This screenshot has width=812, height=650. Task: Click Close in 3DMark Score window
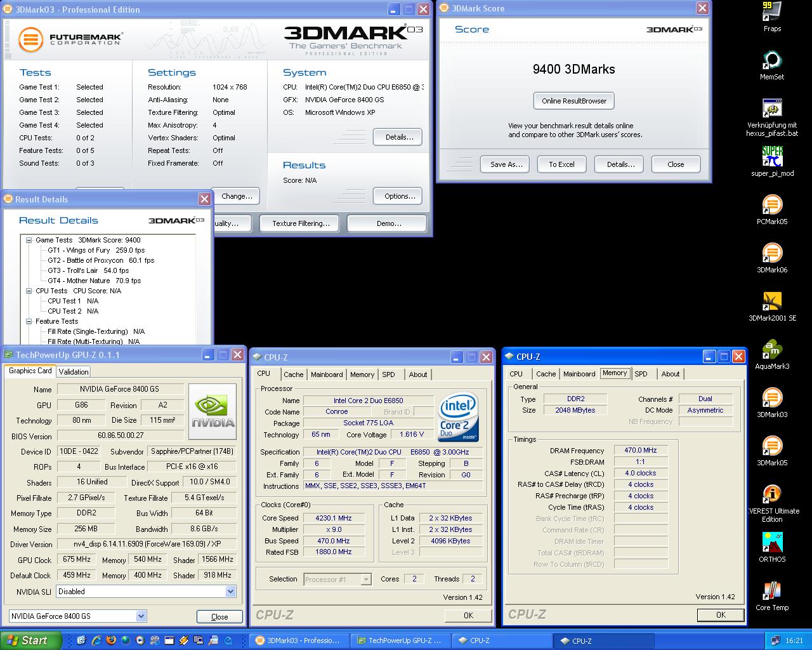(x=676, y=164)
